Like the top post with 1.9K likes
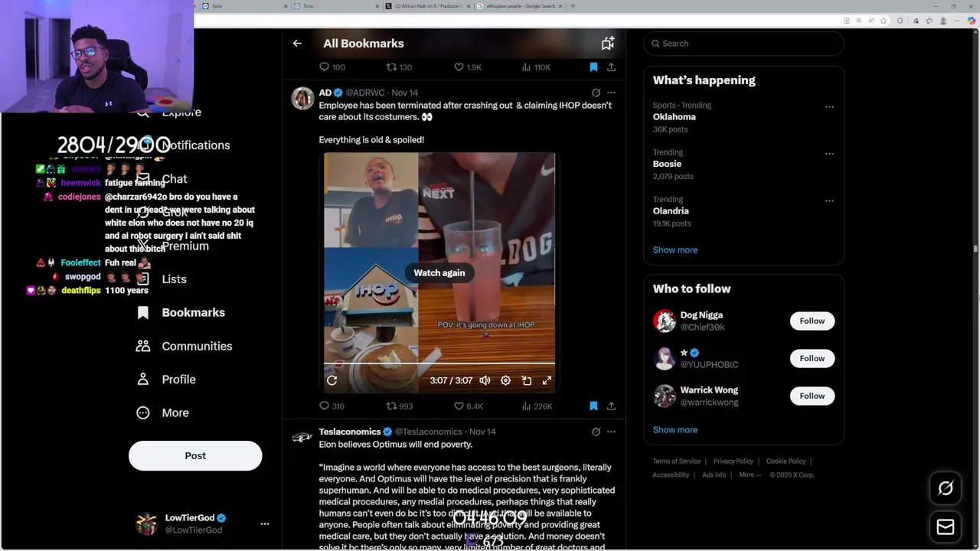This screenshot has width=980, height=551. [468, 67]
